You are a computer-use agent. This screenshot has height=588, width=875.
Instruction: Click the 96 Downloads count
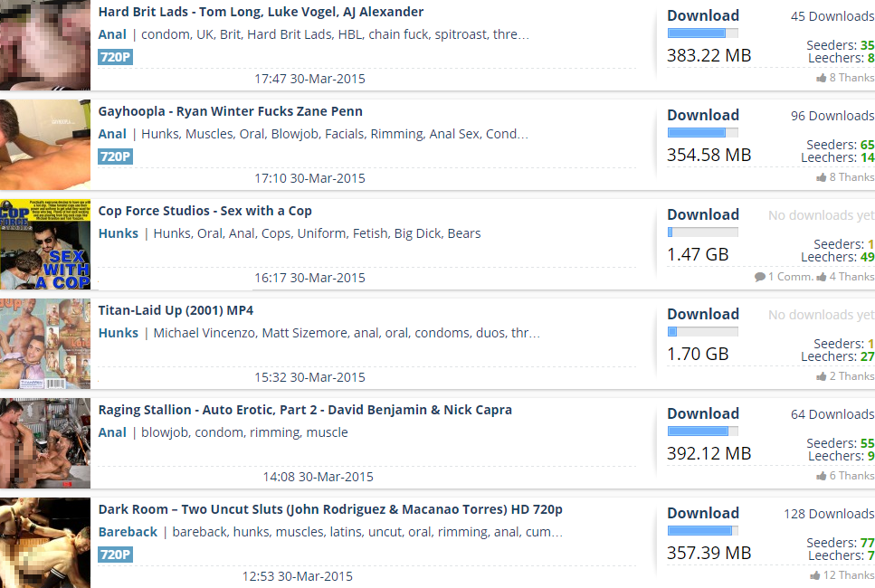pos(832,116)
